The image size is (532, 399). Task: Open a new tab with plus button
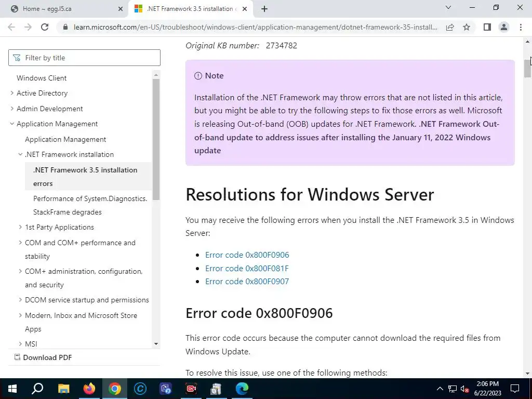(x=264, y=9)
